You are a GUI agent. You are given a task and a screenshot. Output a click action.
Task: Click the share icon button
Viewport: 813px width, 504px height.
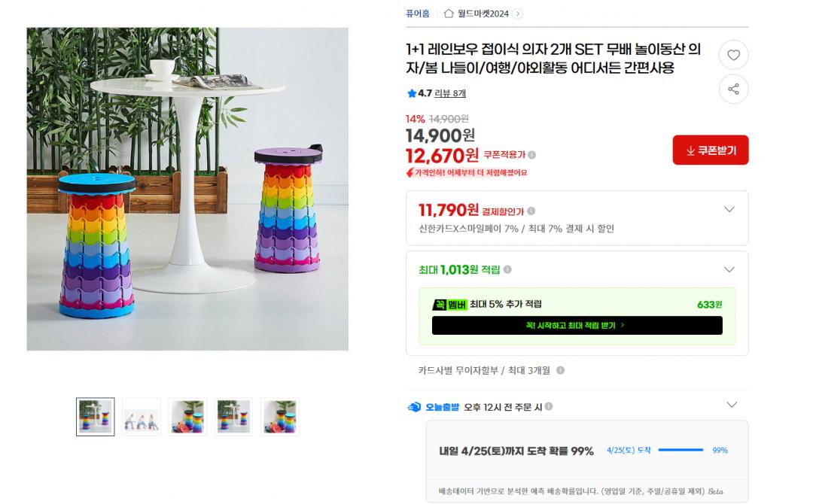click(x=733, y=89)
